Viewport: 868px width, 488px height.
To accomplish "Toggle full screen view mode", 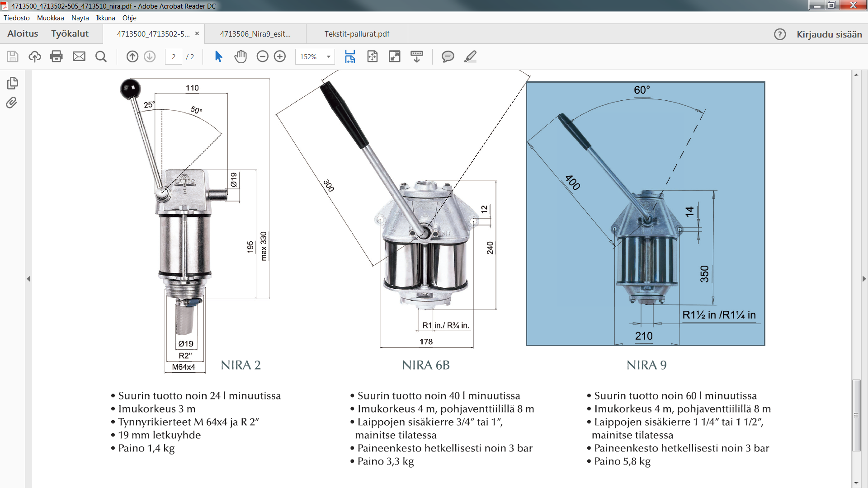I will coord(395,56).
